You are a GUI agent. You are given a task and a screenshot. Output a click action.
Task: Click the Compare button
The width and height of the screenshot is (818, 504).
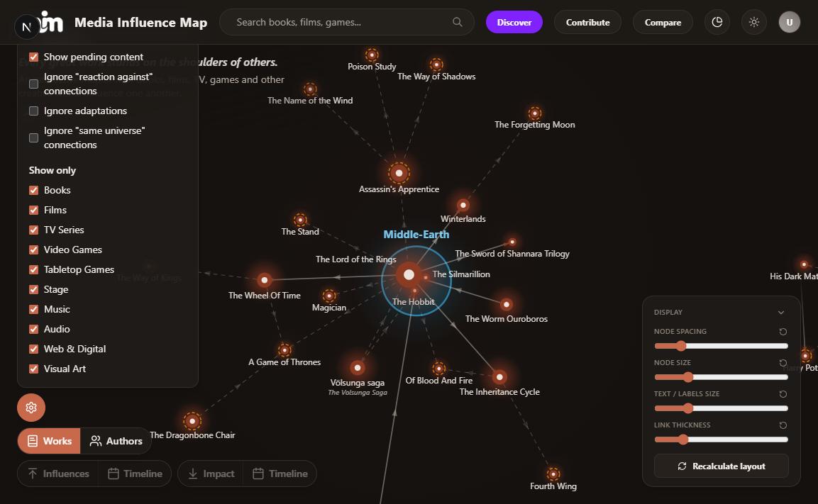coord(663,22)
